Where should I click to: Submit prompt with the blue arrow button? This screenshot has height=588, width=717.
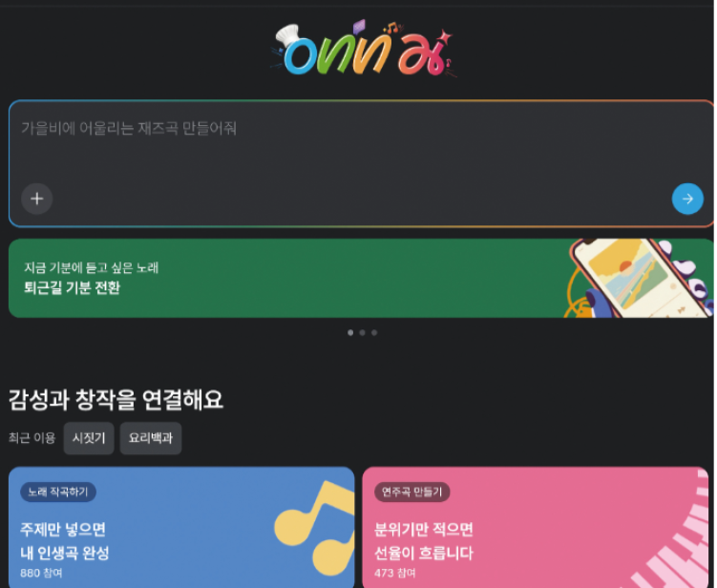[687, 199]
